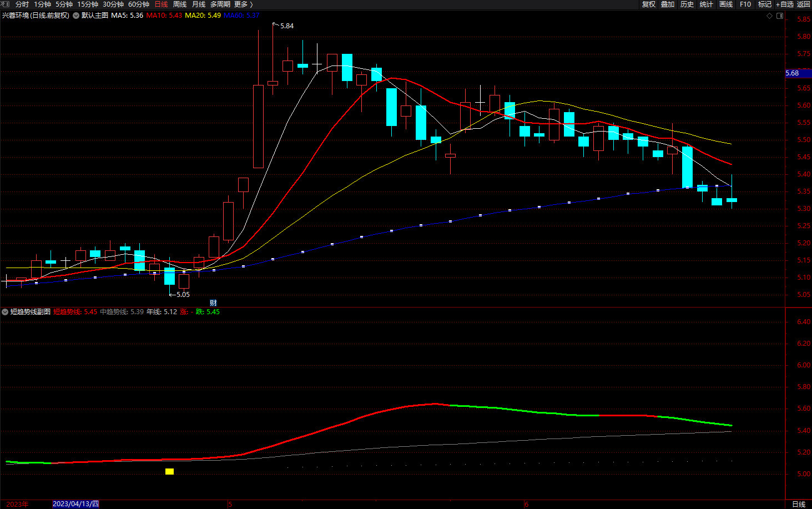Switch to the 分时 intraday view
Image resolution: width=812 pixels, height=509 pixels.
tap(22, 4)
